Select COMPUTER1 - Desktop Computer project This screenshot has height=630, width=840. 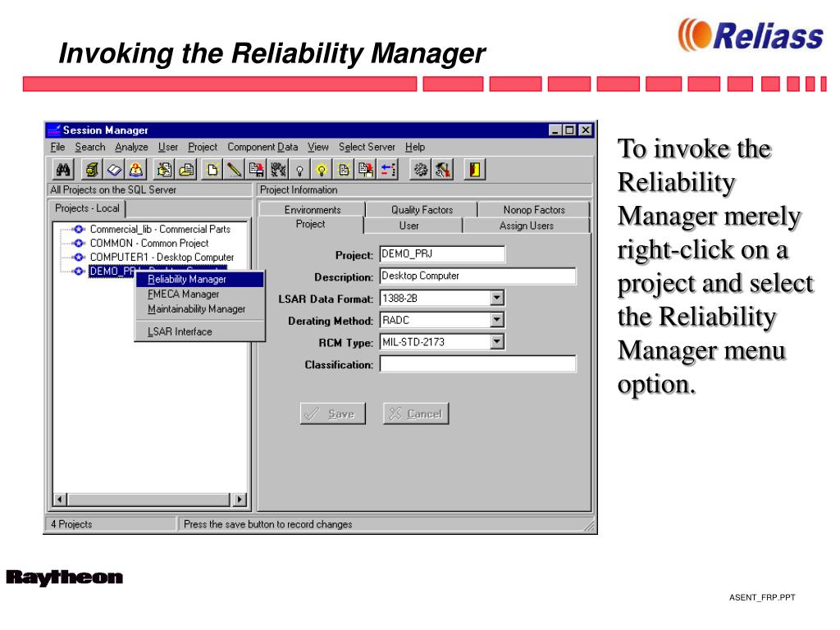pos(162,257)
